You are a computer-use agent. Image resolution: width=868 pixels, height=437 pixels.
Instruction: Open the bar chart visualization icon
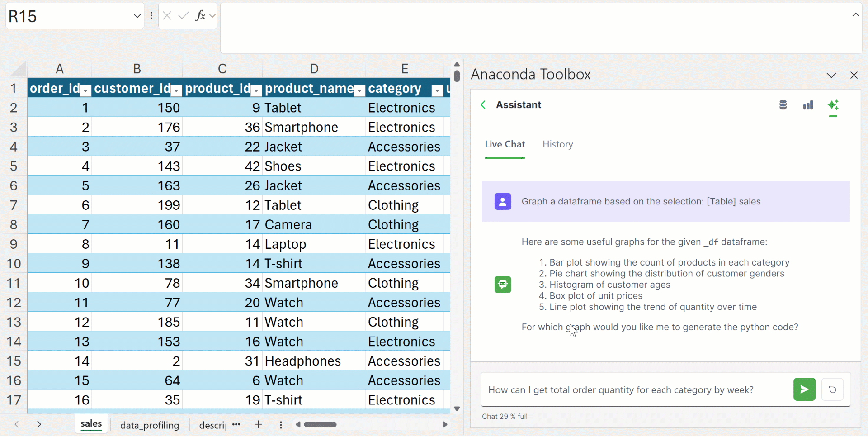tap(808, 105)
